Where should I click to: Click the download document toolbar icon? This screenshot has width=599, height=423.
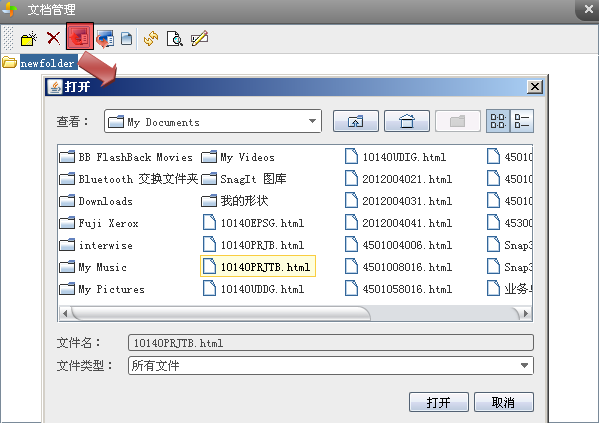pos(105,39)
